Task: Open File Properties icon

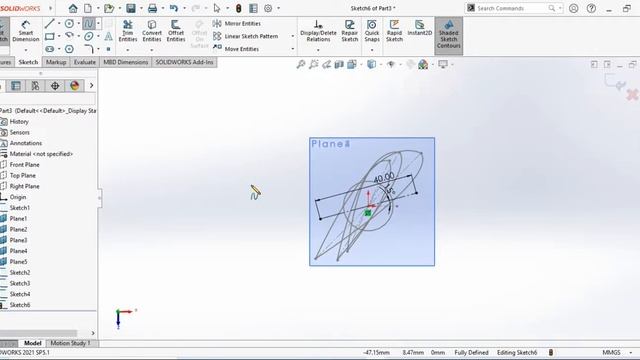Action: click(253, 8)
